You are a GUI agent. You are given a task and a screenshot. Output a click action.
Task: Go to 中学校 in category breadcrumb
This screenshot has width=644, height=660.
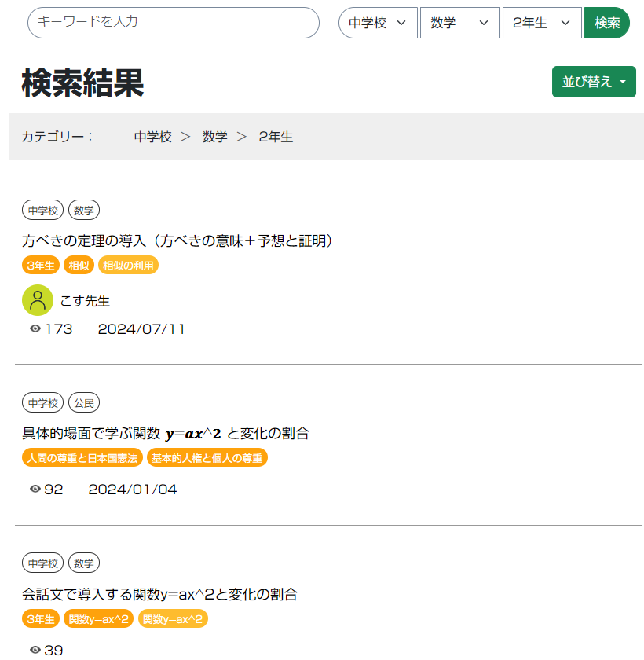point(152,137)
